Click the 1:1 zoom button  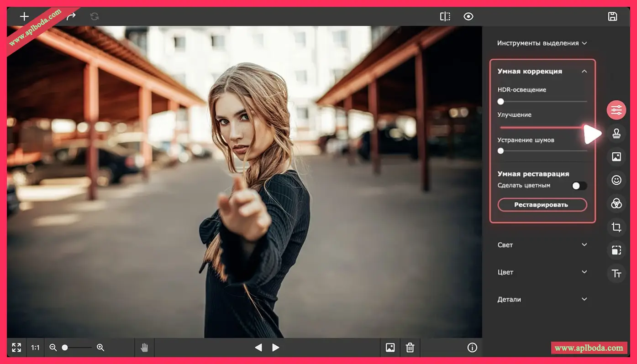[35, 348]
